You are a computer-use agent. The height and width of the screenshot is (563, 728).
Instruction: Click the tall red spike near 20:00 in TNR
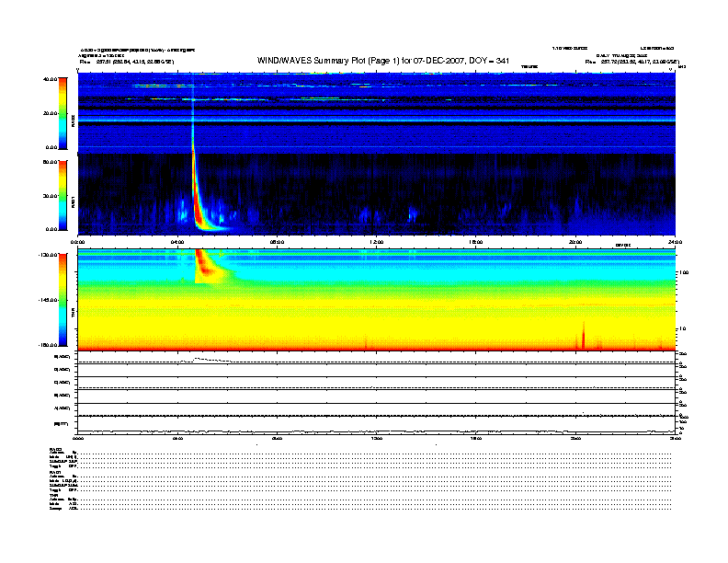point(583,336)
